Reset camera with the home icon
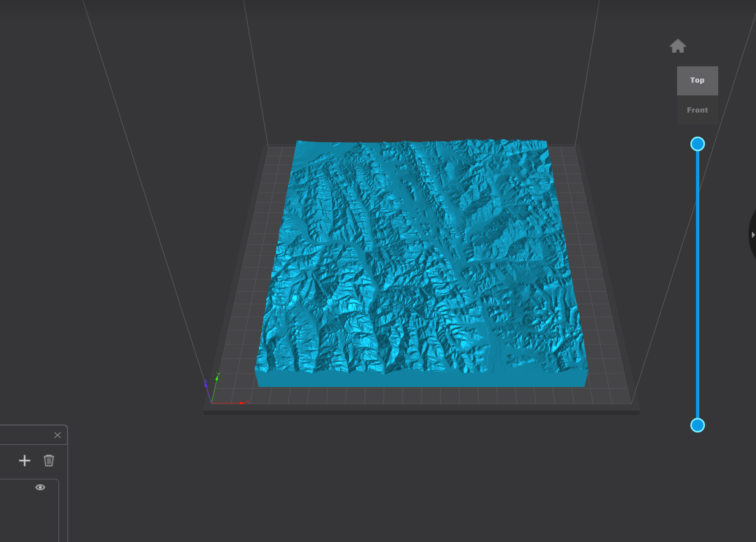This screenshot has height=542, width=756. [x=678, y=46]
